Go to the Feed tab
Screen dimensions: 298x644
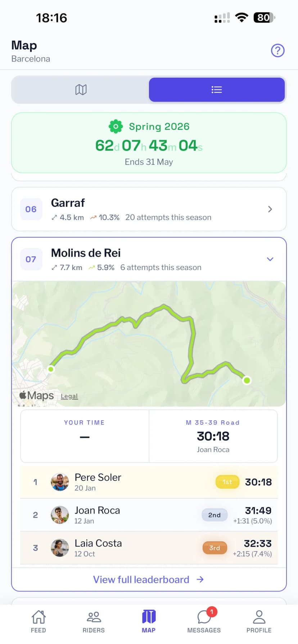(39, 621)
